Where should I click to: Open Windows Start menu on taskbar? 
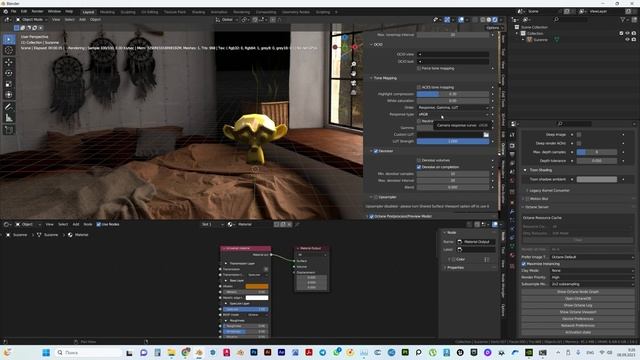46,352
